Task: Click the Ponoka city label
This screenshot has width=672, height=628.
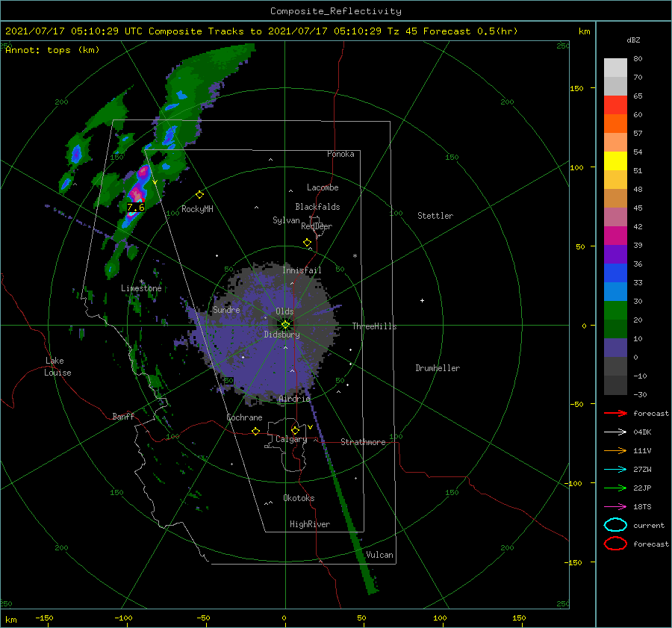Action: [340, 154]
